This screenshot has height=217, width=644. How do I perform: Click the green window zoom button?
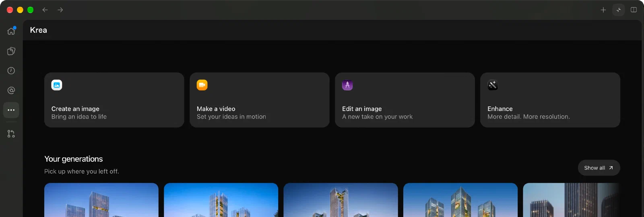(30, 10)
